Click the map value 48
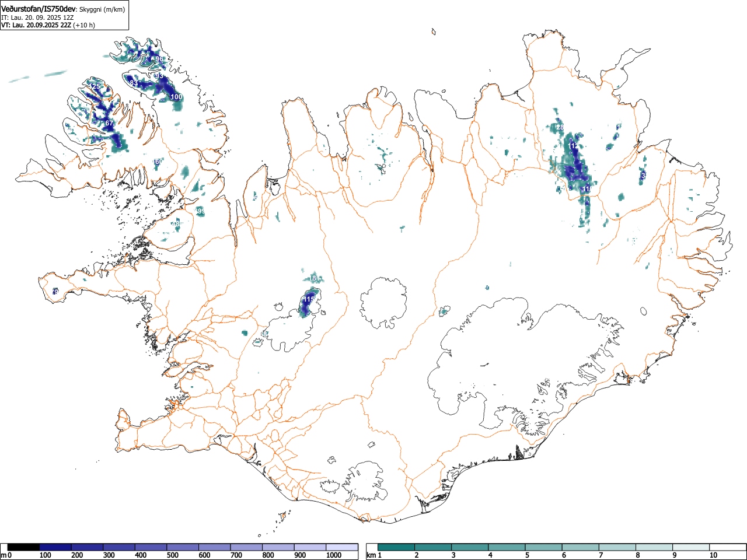 click(x=175, y=224)
